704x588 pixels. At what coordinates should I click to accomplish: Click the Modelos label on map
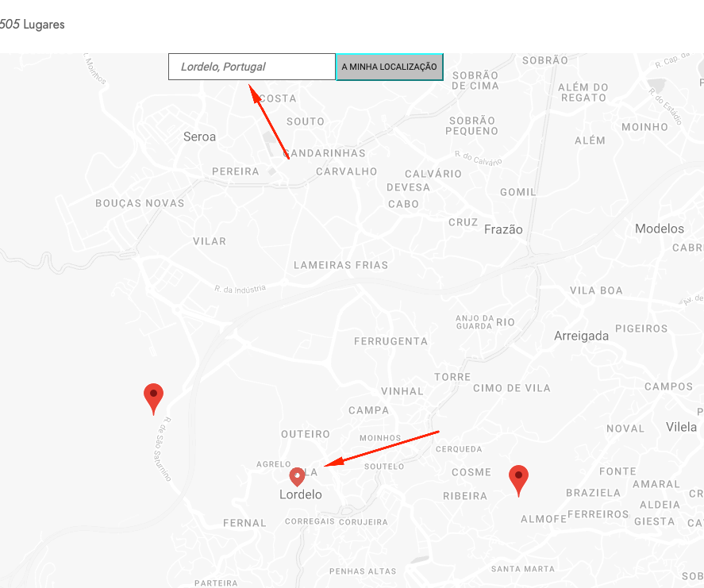coord(659,229)
